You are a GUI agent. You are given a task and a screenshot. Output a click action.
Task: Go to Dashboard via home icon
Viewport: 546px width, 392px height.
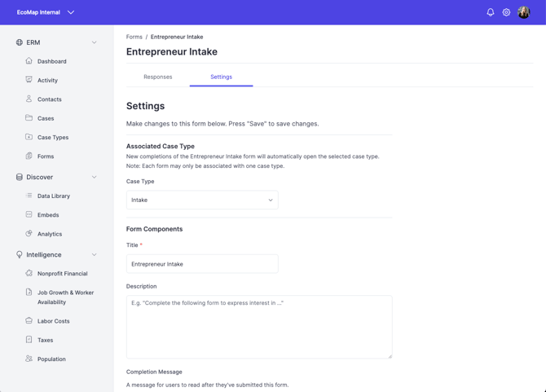tap(29, 61)
